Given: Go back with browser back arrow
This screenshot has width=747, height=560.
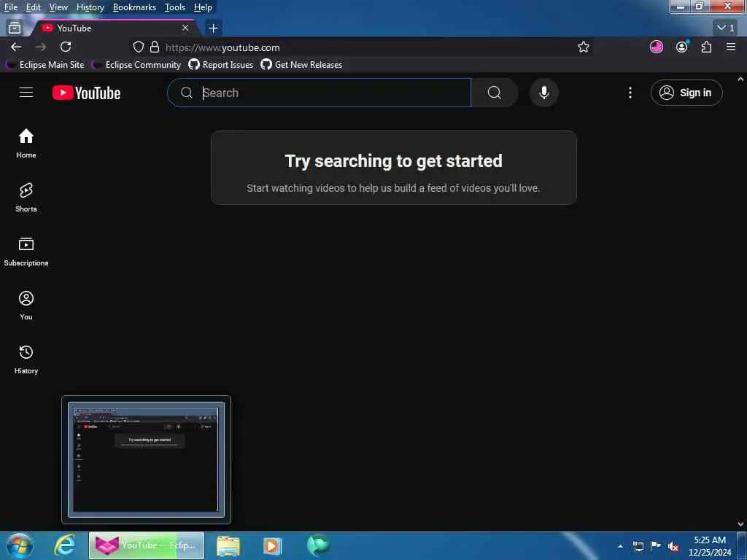Looking at the screenshot, I should tap(16, 47).
